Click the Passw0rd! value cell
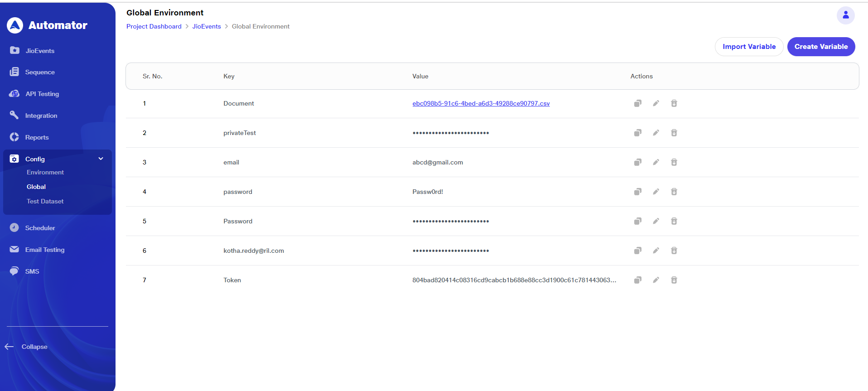 (428, 192)
